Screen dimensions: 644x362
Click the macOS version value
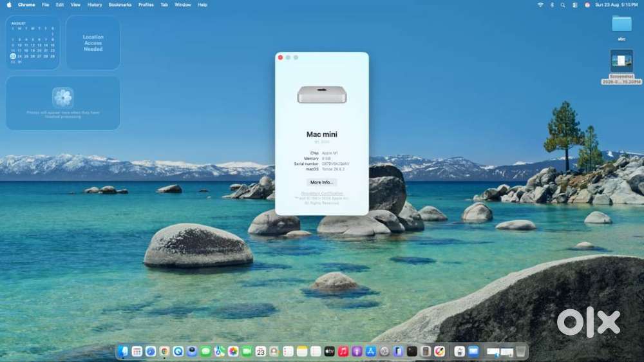click(333, 169)
